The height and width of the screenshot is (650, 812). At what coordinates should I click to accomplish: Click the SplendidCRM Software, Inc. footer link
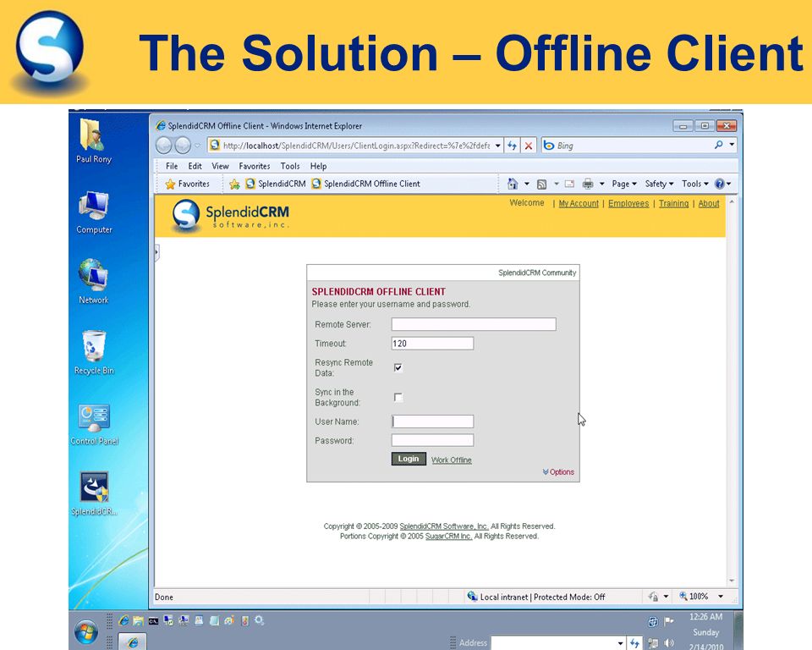click(x=444, y=526)
